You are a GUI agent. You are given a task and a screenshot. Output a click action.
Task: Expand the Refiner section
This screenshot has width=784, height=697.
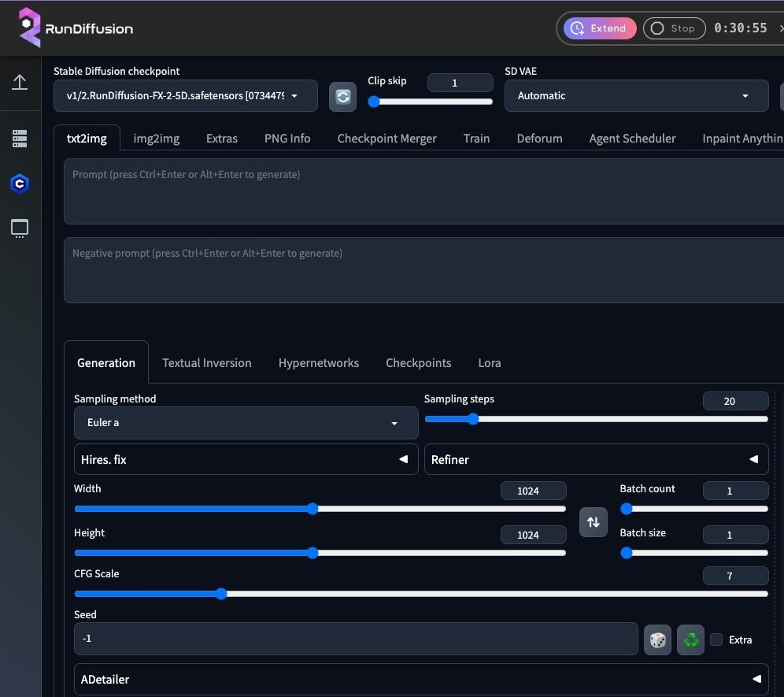pos(597,459)
